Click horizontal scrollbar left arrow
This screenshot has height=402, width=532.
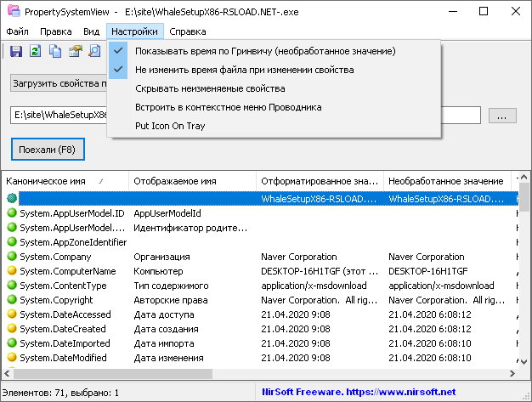[x=7, y=373]
